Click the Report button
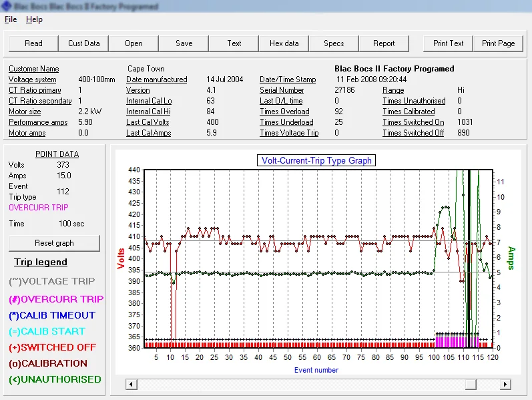 click(x=384, y=43)
